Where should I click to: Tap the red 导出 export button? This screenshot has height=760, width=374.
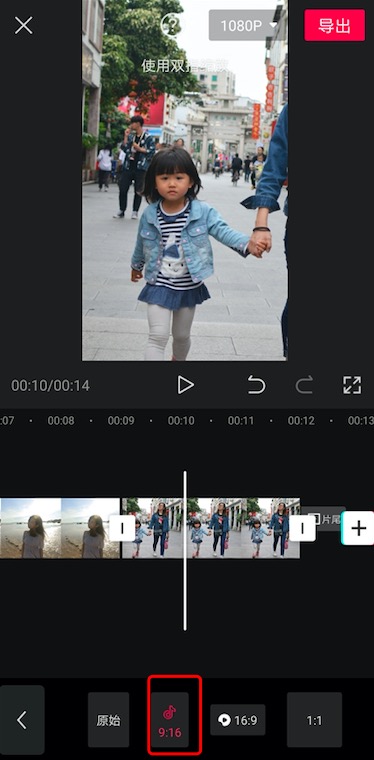tap(334, 25)
